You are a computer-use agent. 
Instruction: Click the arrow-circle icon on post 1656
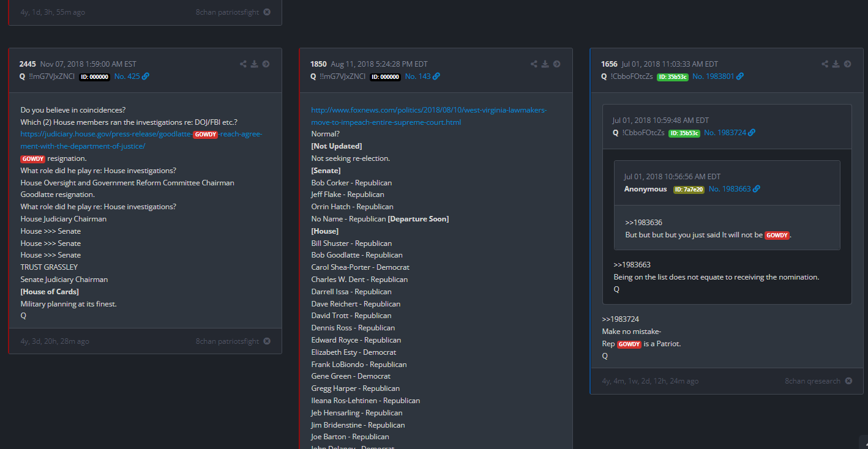pos(848,64)
